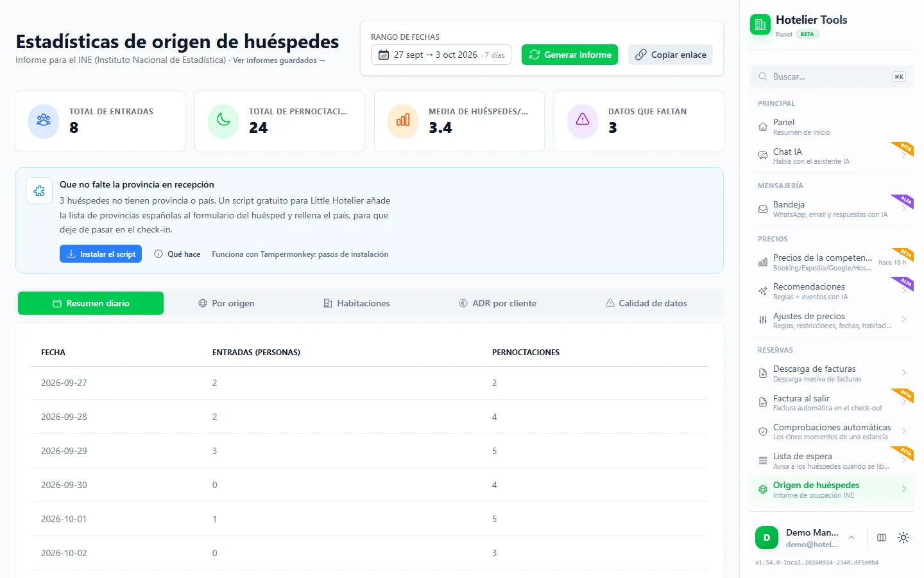Click Instalar el script button
This screenshot has height=578, width=924.
point(101,254)
